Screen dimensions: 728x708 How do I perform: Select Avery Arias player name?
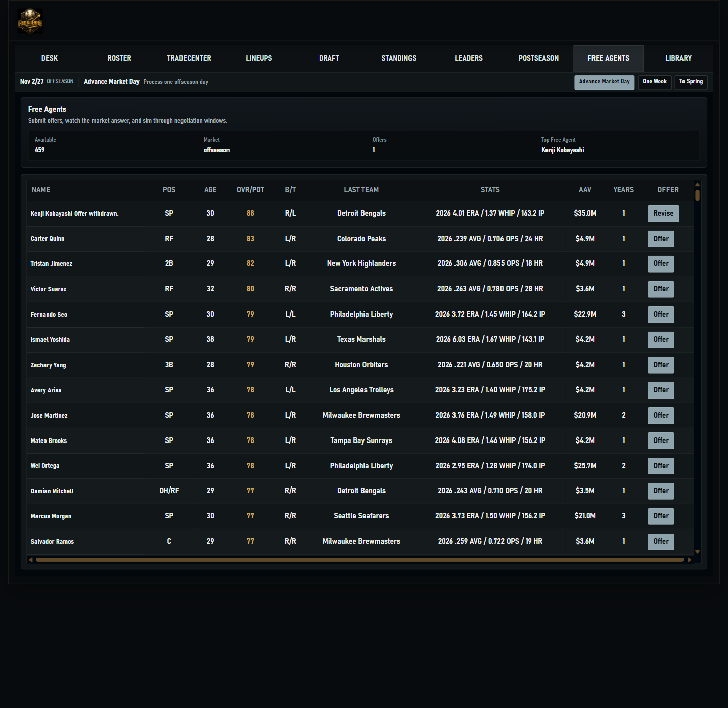pos(46,390)
